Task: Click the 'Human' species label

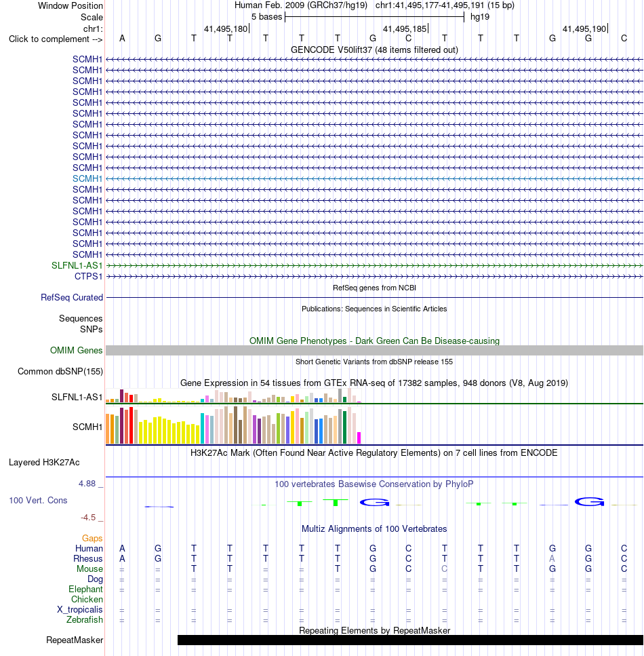Action: click(x=89, y=549)
